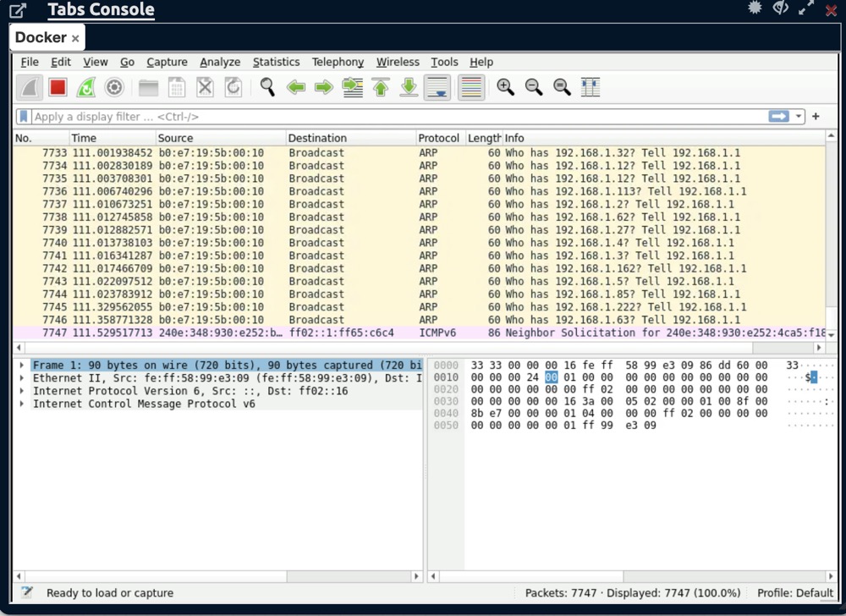The width and height of the screenshot is (846, 616).
Task: Sort packets by the Time column
Action: [x=113, y=138]
